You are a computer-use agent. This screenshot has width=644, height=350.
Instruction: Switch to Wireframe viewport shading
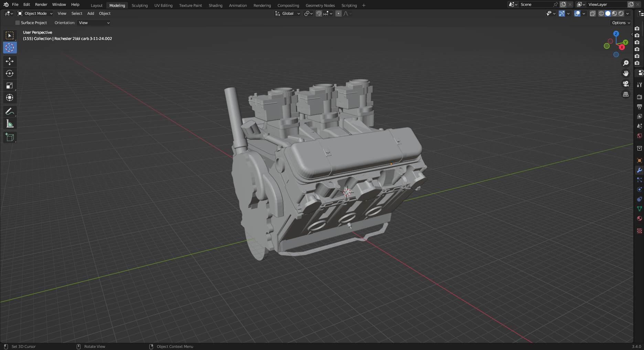(601, 13)
